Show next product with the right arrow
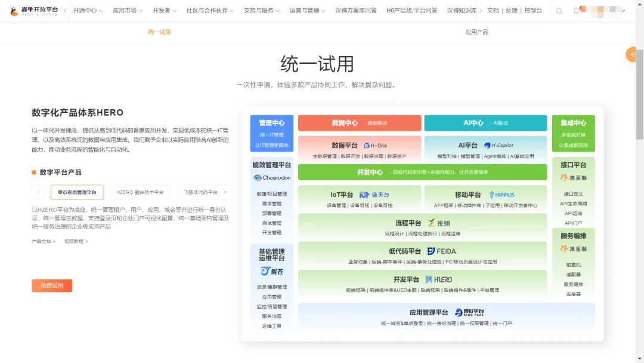This screenshot has width=644, height=363. [x=225, y=192]
